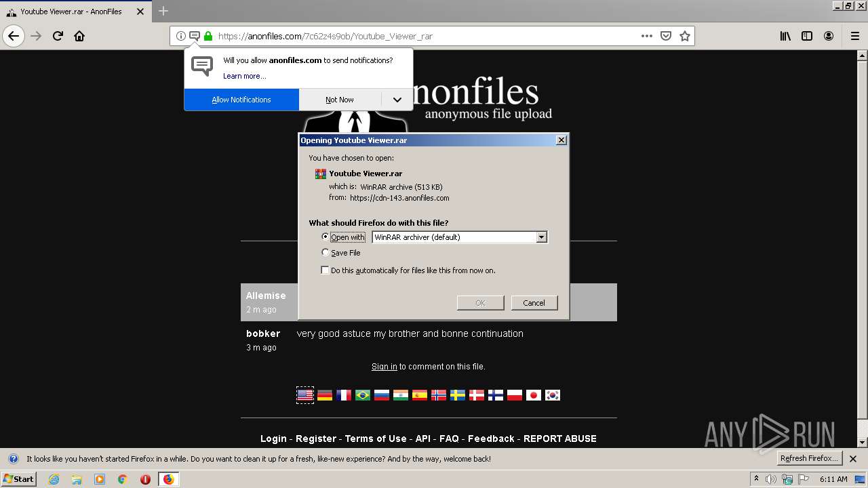Select the Russian flag language

pos(382,395)
